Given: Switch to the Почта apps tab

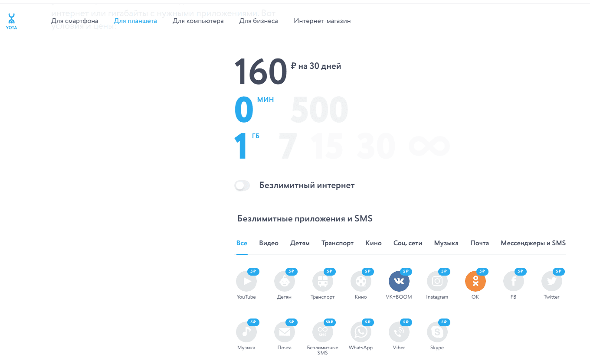Looking at the screenshot, I should 479,243.
